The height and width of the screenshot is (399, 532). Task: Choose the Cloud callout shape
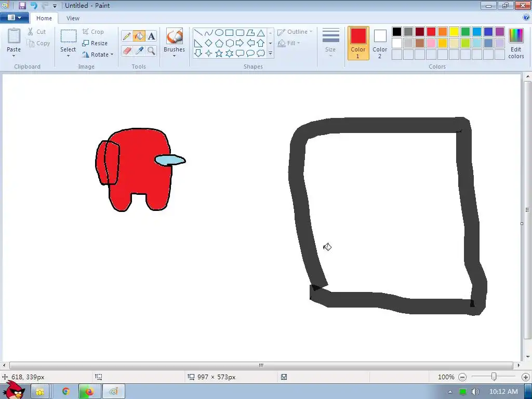(261, 54)
